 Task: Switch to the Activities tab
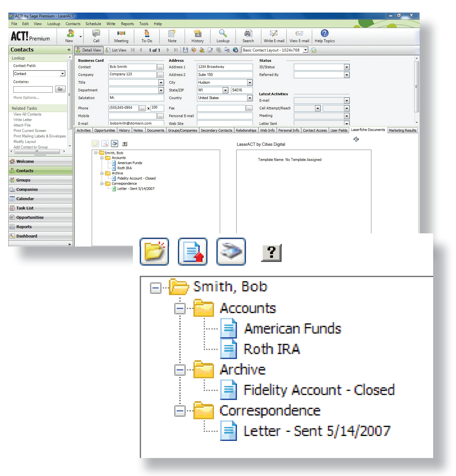pos(84,130)
